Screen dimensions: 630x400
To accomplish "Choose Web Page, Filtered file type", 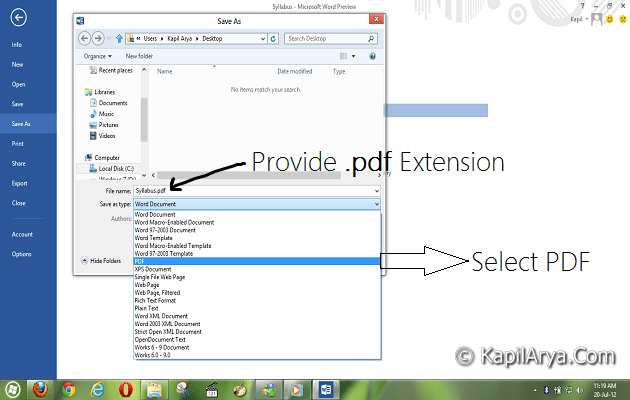I will click(x=257, y=292).
